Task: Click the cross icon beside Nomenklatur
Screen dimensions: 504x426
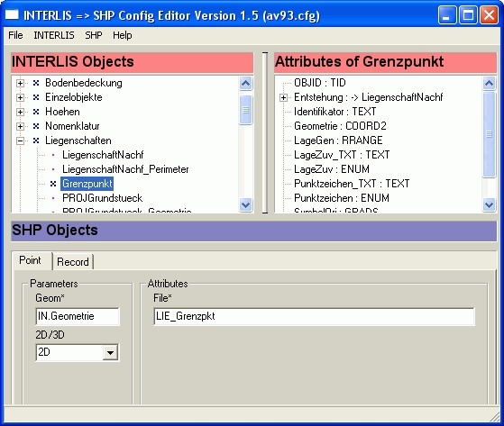Action: tap(36, 126)
